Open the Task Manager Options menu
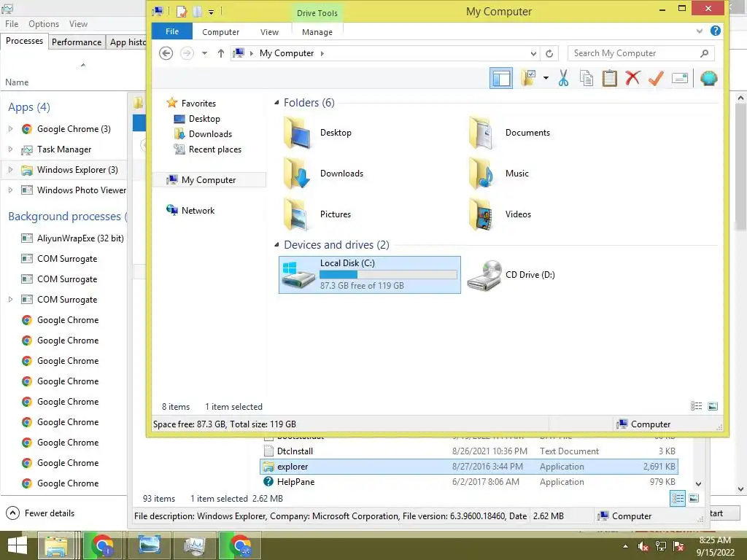747x560 pixels. [43, 24]
